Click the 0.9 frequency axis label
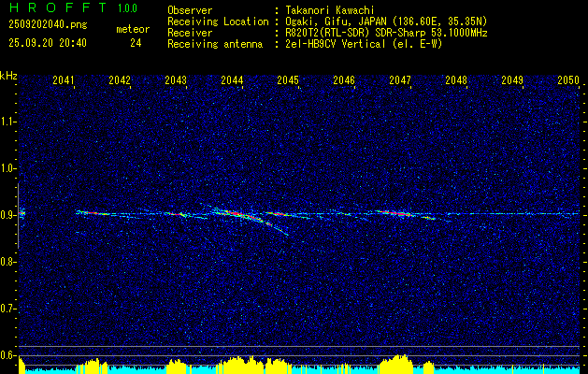 7,215
